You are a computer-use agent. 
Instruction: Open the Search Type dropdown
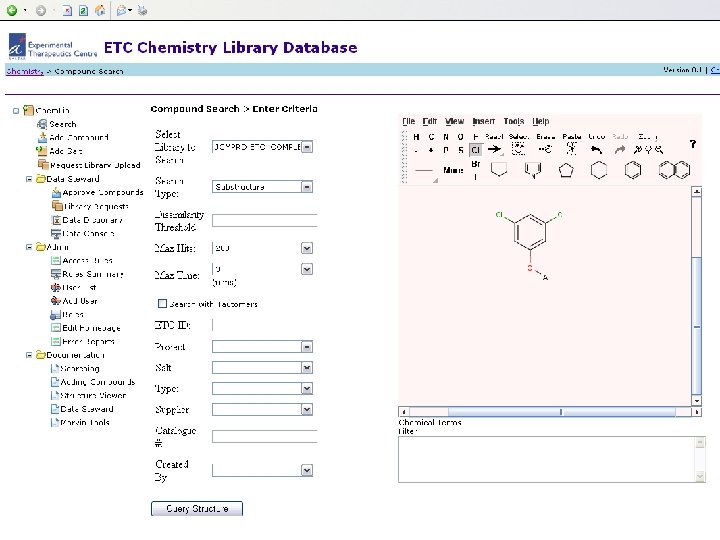click(x=307, y=187)
